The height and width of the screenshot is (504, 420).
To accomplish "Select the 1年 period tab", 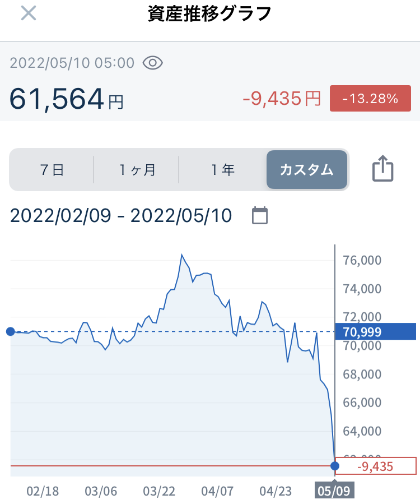I will (x=222, y=170).
